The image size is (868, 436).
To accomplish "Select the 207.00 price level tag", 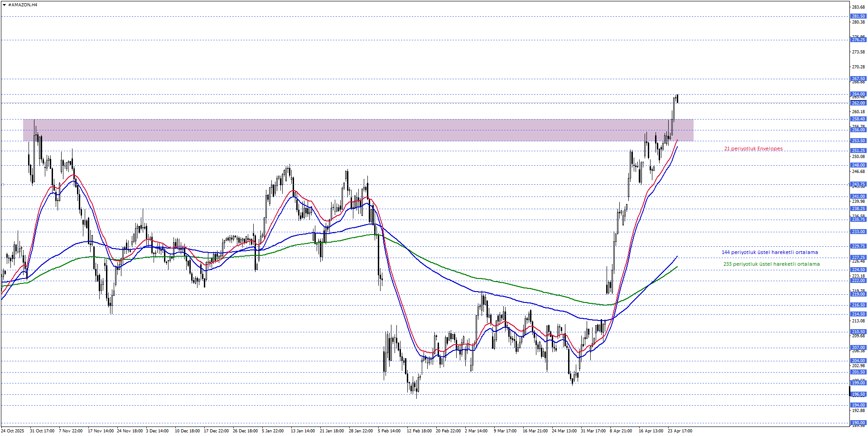I will [x=858, y=348].
